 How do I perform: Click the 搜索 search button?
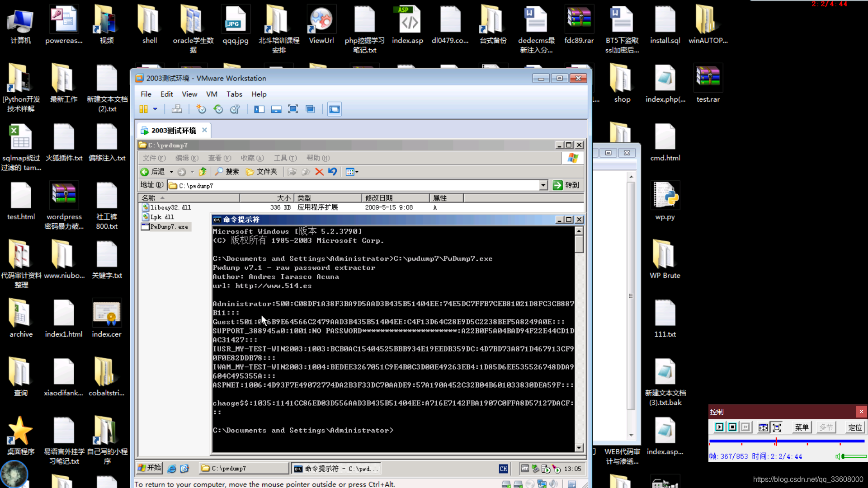[x=227, y=172]
